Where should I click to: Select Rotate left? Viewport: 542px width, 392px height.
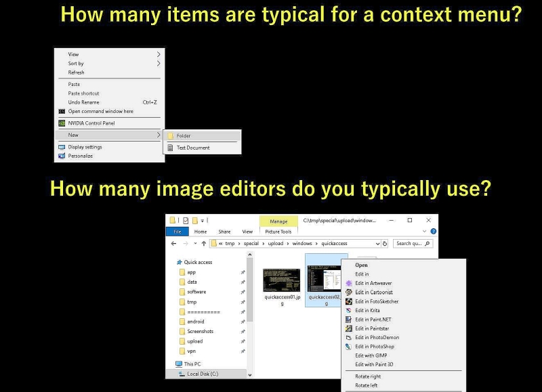pyautogui.click(x=404, y=385)
